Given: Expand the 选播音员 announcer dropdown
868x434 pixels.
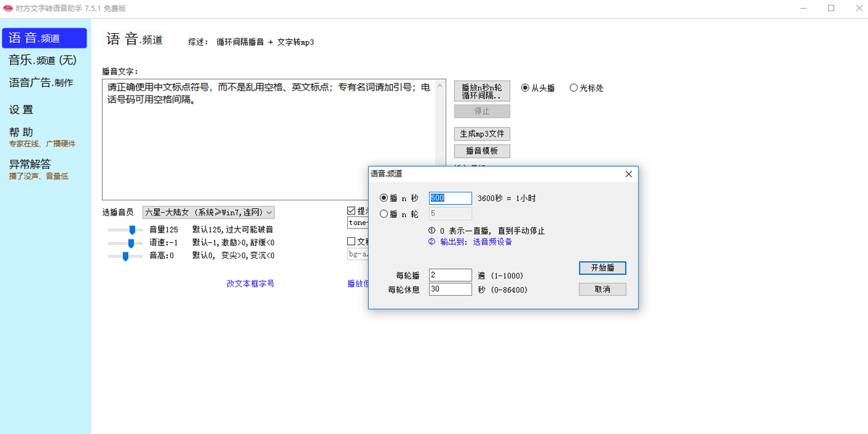Looking at the screenshot, I should pyautogui.click(x=208, y=213).
